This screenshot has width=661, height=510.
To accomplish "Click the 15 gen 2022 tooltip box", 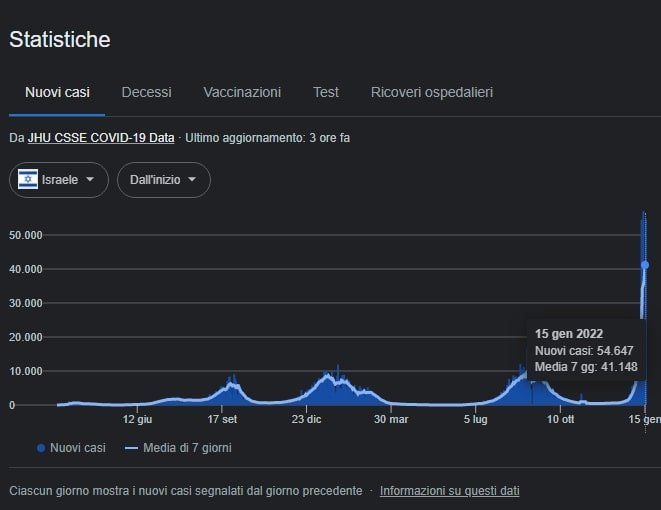I will point(586,350).
